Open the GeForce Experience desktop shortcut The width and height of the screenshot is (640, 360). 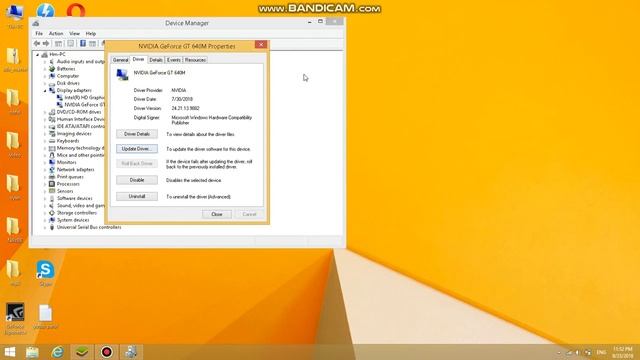coord(15,318)
